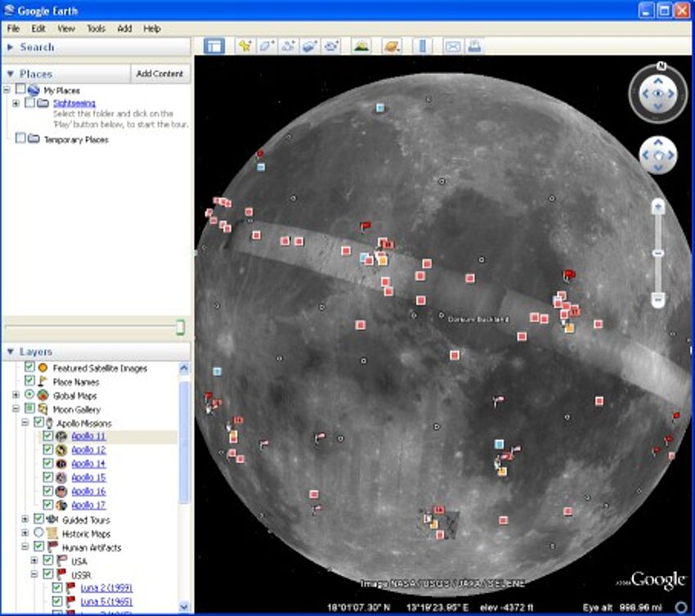Uncheck the Place Names layer
The image size is (695, 616).
(29, 381)
